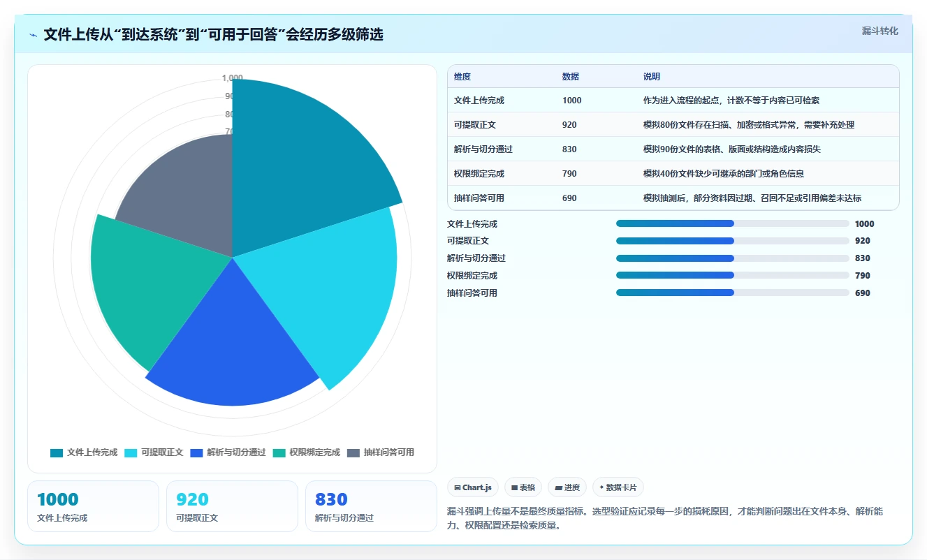The height and width of the screenshot is (560, 927).
Task: Click the progress bar for 权限绑定完成
Action: tap(733, 276)
